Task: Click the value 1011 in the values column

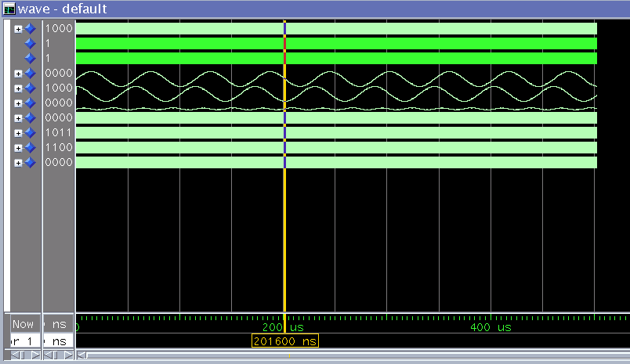Action: (59, 132)
